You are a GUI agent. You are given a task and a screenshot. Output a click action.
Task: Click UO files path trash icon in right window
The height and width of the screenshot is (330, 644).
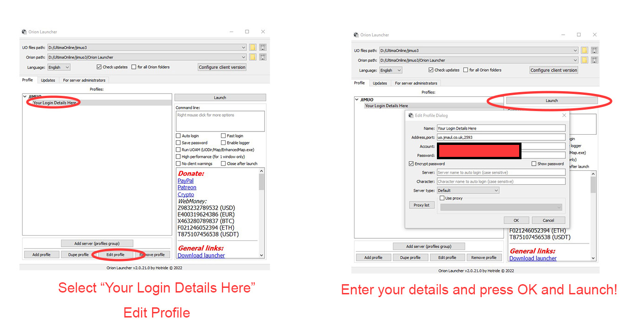tap(595, 50)
